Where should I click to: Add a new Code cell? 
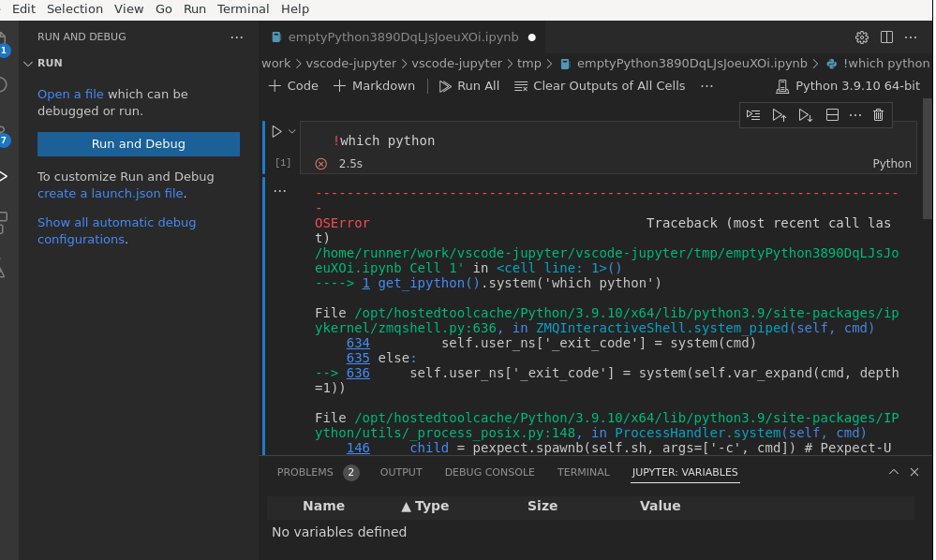291,85
